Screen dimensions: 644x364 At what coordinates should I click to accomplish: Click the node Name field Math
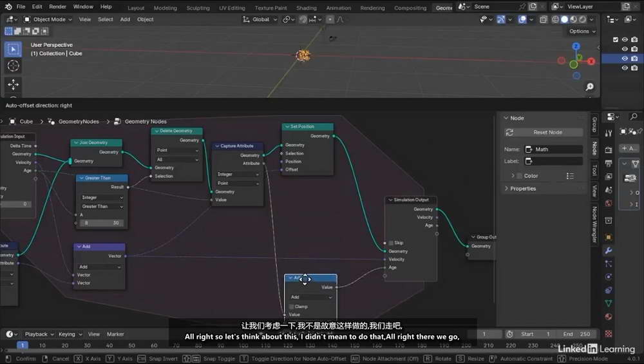554,149
